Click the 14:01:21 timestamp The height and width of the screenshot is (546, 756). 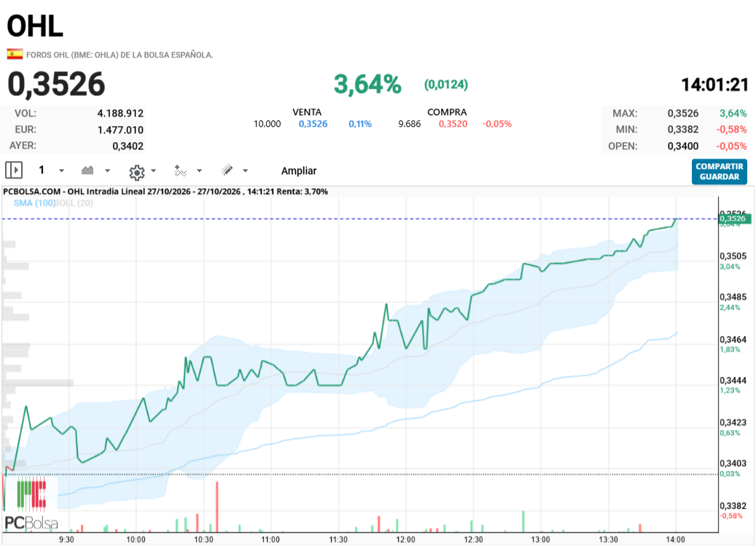(x=714, y=85)
